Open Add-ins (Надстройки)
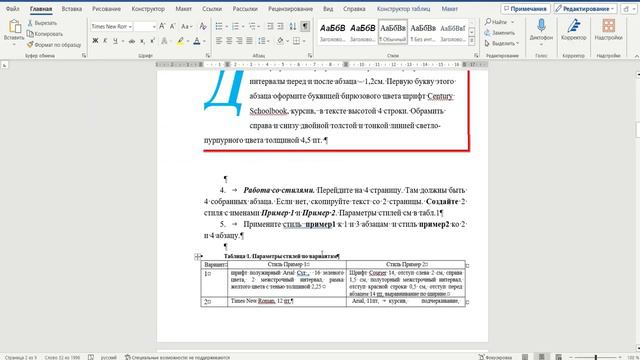Viewport: 640px width, 360px height. 608,29
